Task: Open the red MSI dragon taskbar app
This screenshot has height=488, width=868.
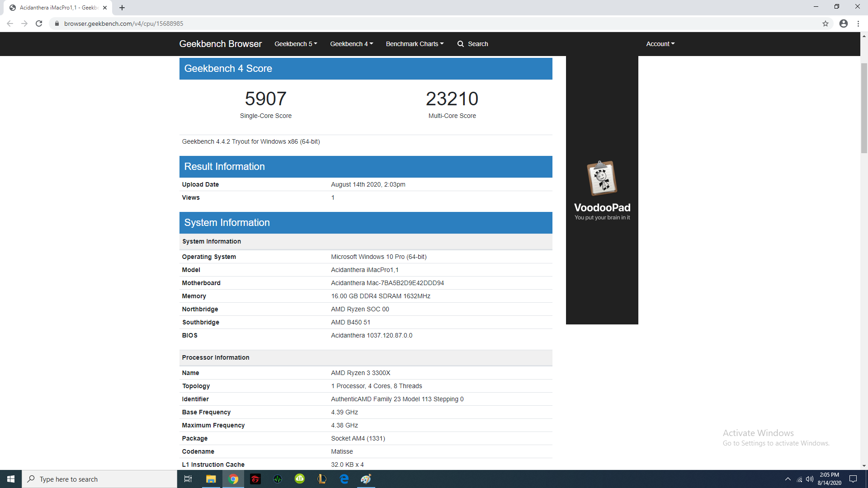Action: click(x=255, y=479)
